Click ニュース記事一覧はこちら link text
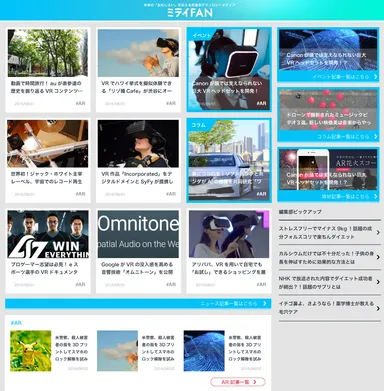 [x=229, y=304]
